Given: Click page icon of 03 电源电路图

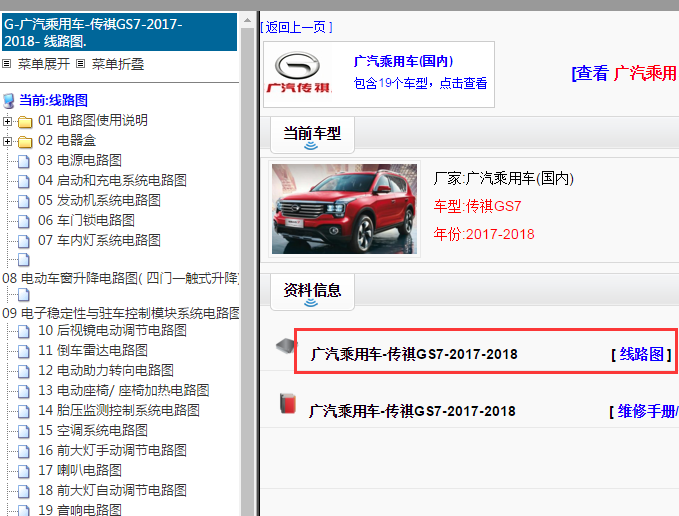Looking at the screenshot, I should click(x=24, y=161).
